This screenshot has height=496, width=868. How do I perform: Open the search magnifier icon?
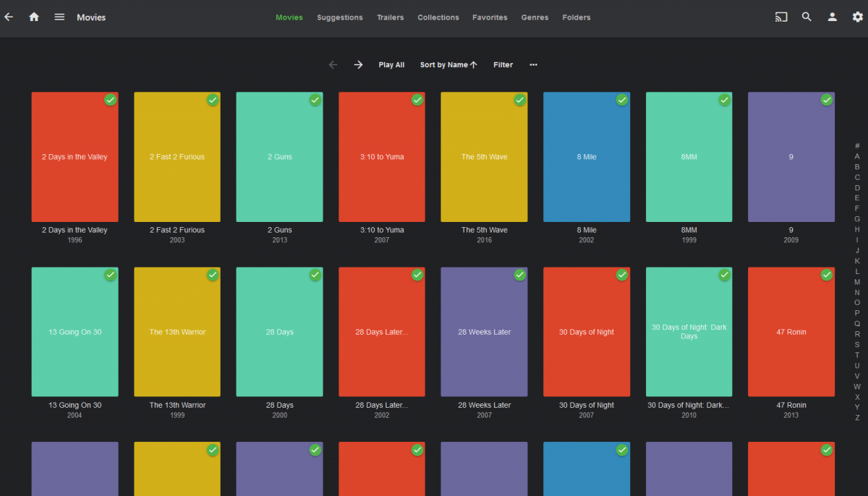click(x=807, y=17)
